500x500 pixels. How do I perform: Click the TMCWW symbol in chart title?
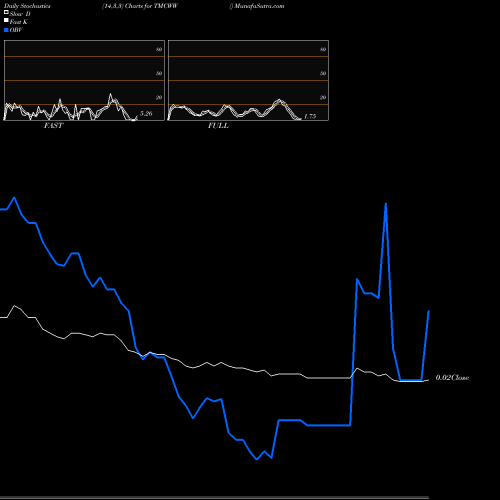point(166,6)
